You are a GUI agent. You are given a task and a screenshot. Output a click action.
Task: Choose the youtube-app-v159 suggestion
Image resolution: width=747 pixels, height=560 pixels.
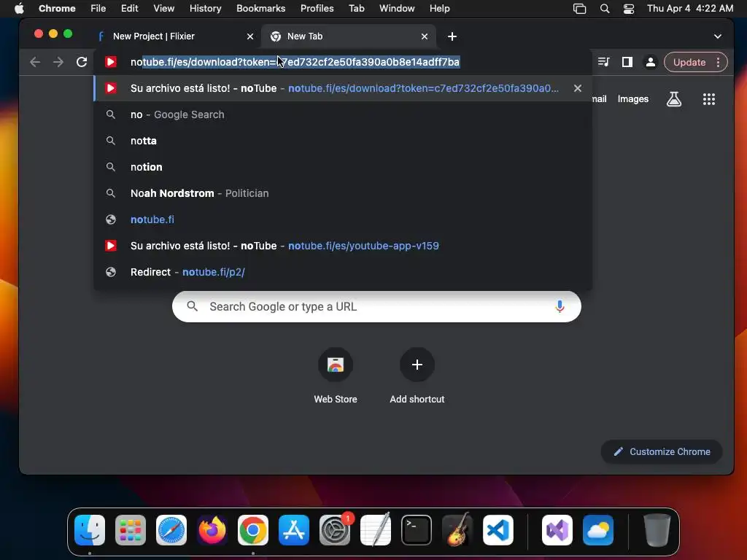pos(343,246)
